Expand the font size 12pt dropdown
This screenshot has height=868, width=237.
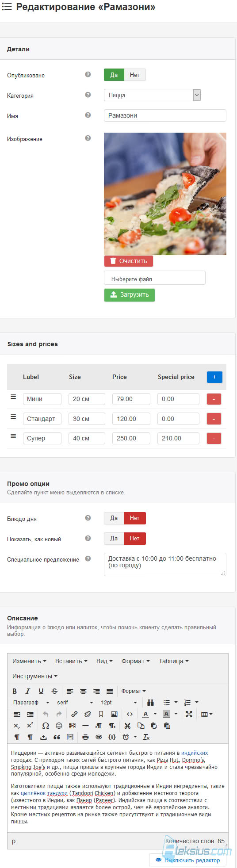click(x=119, y=702)
